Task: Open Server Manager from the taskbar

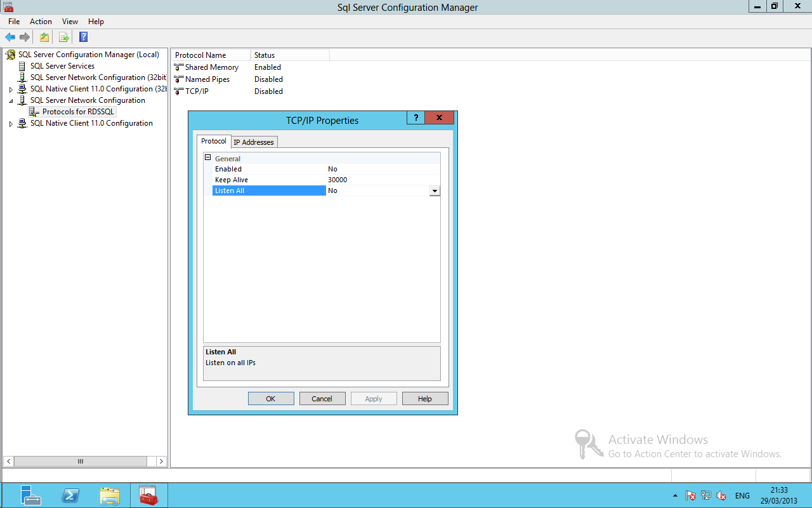Action: pyautogui.click(x=30, y=495)
